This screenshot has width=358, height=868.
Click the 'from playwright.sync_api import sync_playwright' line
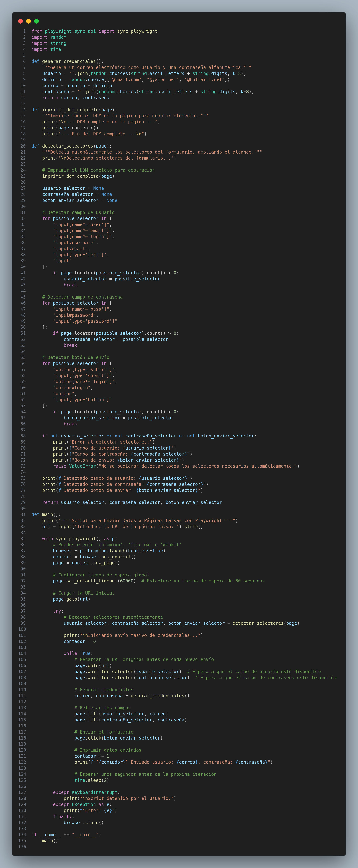coord(94,31)
